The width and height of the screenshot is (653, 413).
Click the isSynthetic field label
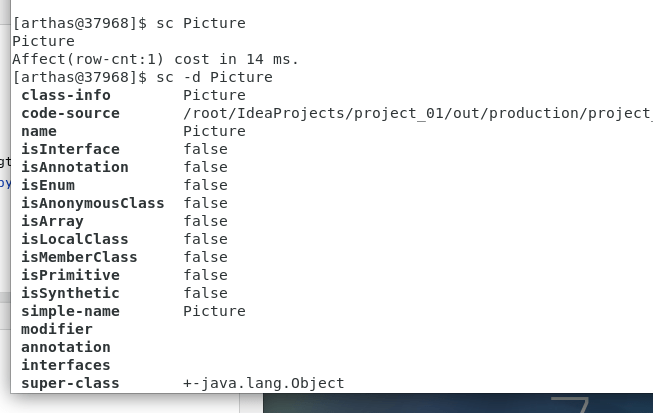coord(70,293)
